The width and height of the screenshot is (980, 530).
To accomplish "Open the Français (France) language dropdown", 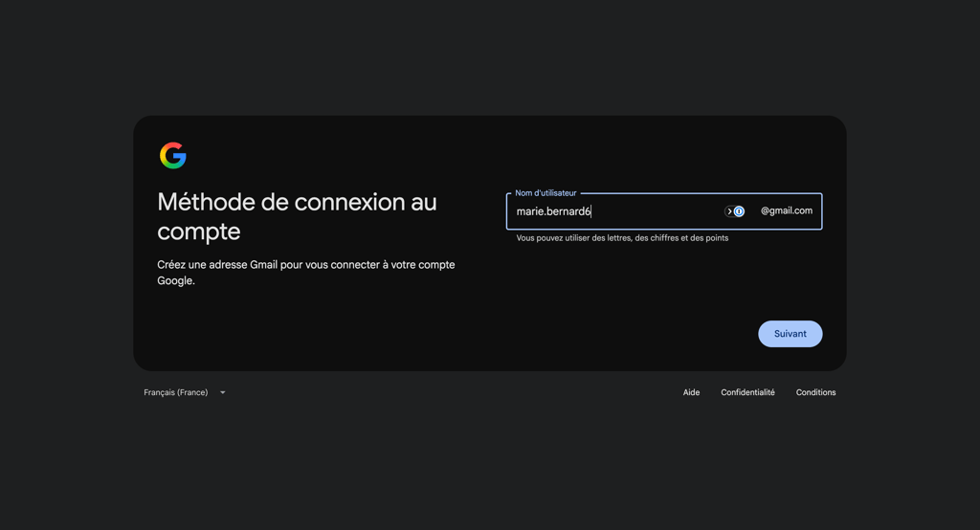I will pyautogui.click(x=185, y=392).
